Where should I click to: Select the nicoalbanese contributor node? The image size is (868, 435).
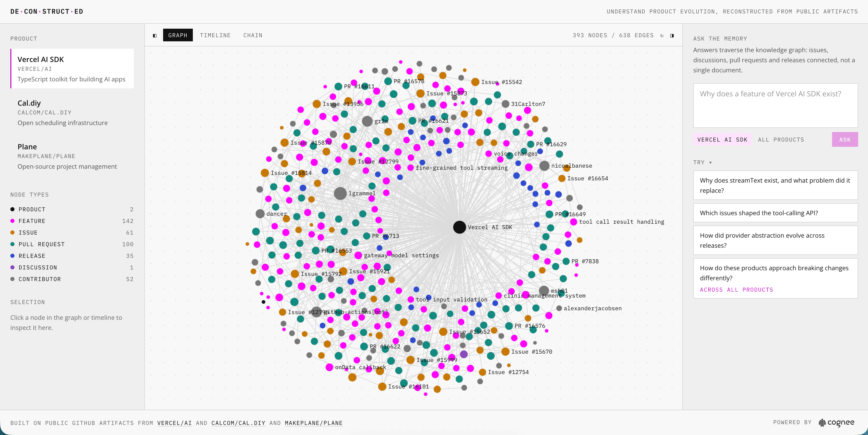coord(544,166)
